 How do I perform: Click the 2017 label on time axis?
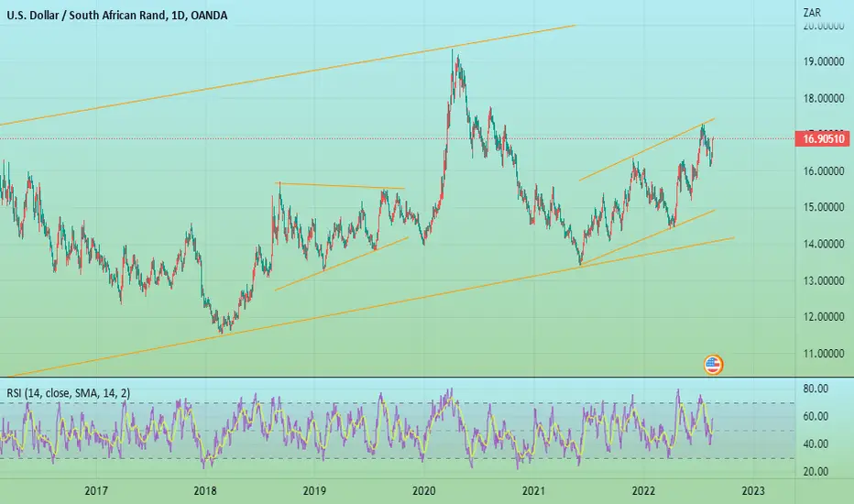(x=96, y=491)
